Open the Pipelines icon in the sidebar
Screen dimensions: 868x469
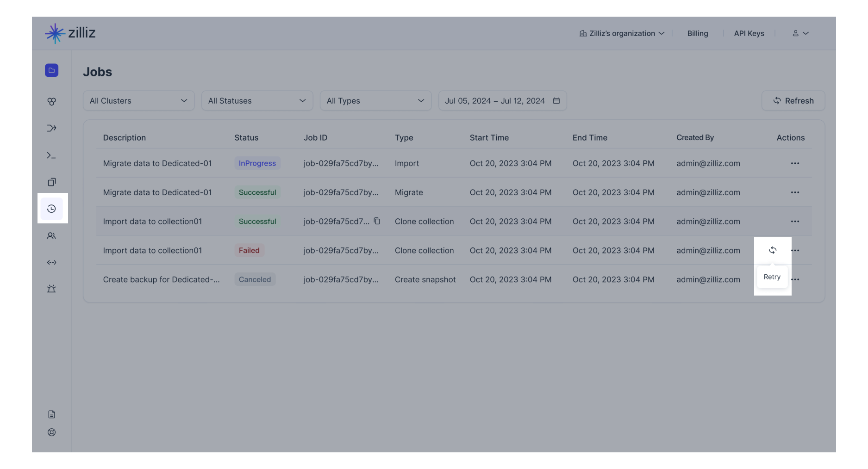coord(51,128)
